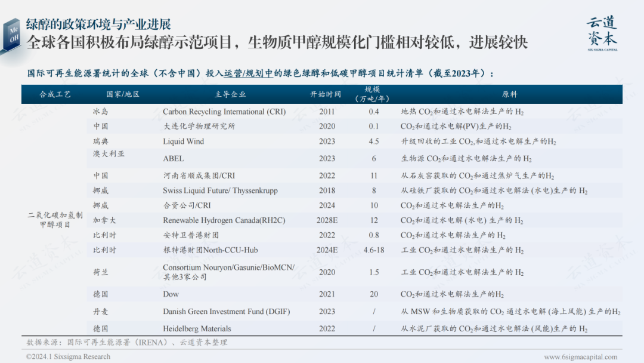Click the 荷兰 country cell
The image size is (644, 363).
(101, 272)
